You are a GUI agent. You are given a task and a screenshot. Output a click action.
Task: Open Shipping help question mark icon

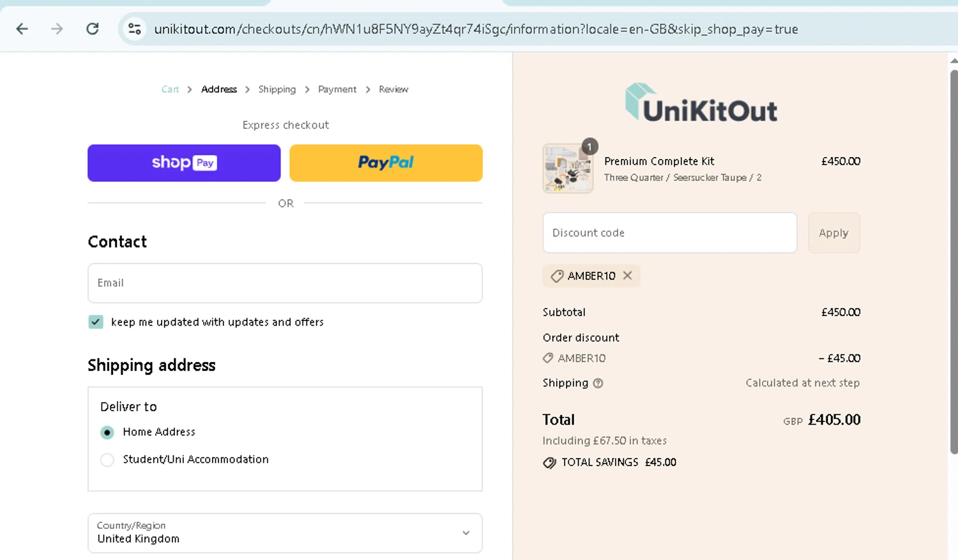coord(598,383)
